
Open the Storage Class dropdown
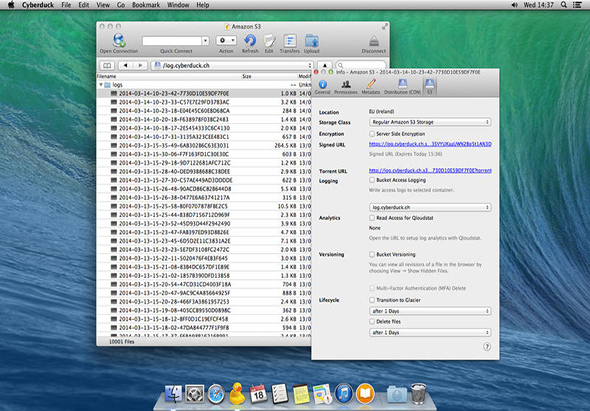point(430,122)
